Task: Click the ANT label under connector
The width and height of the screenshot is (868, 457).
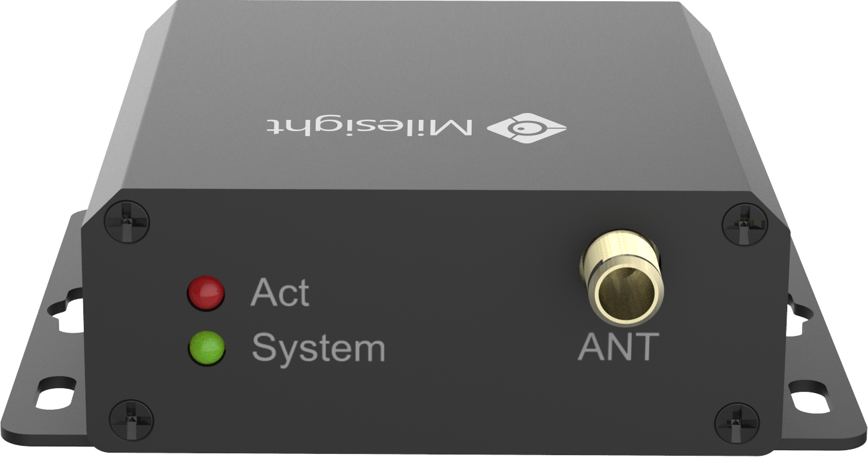Action: [x=618, y=347]
